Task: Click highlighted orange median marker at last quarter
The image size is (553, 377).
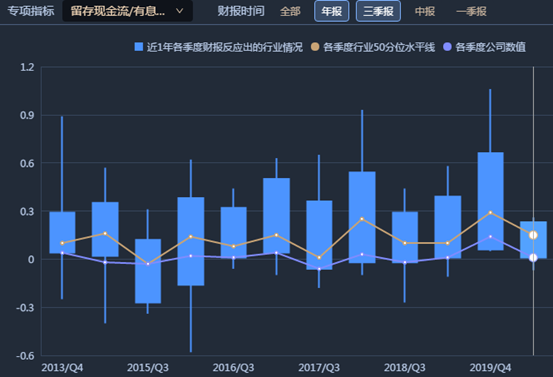Action: point(533,235)
